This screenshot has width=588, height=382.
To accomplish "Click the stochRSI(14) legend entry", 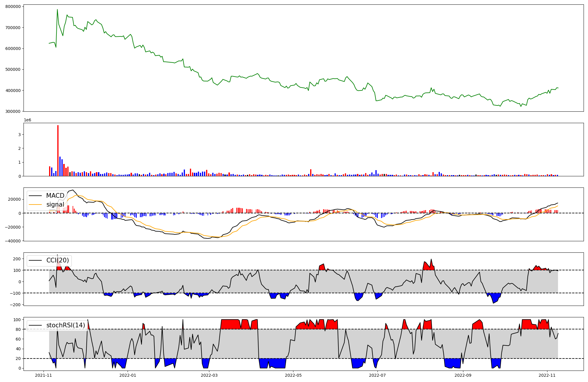I will pyautogui.click(x=66, y=325).
